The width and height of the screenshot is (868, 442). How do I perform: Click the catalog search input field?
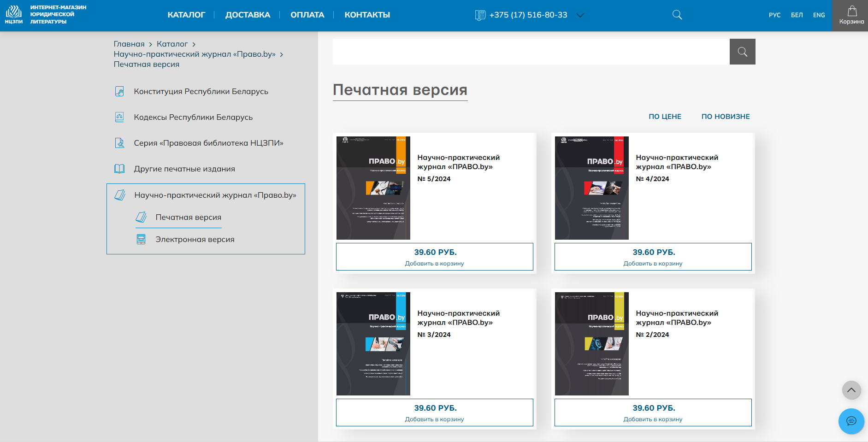[531, 52]
